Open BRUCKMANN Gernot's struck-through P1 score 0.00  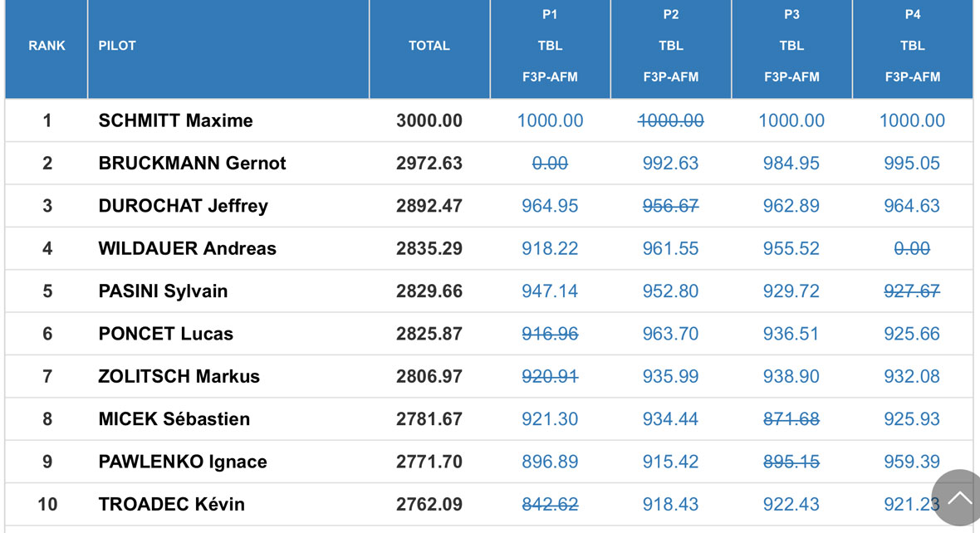[x=550, y=163]
